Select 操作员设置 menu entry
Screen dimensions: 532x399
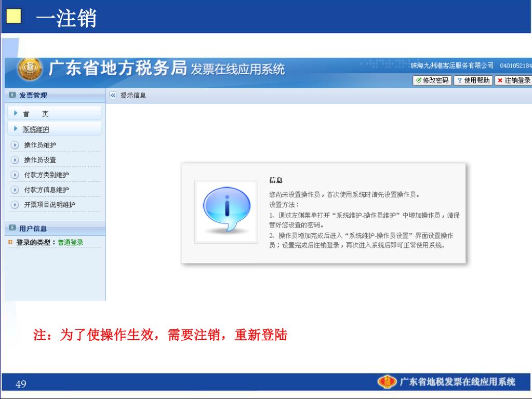pos(40,160)
